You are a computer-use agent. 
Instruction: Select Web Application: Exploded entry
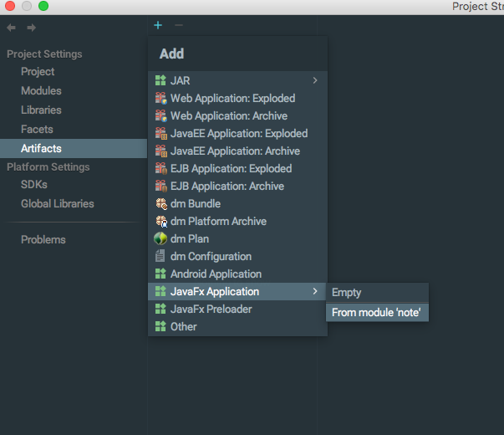pyautogui.click(x=237, y=98)
